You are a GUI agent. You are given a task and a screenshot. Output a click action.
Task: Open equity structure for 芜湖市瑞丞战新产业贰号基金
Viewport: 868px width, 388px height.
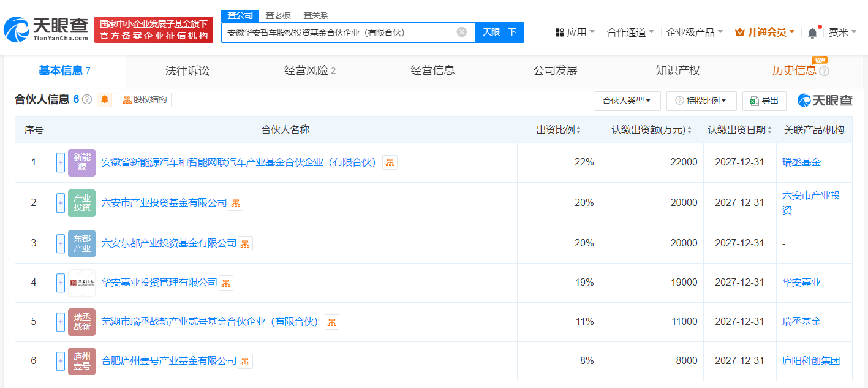[x=332, y=322]
